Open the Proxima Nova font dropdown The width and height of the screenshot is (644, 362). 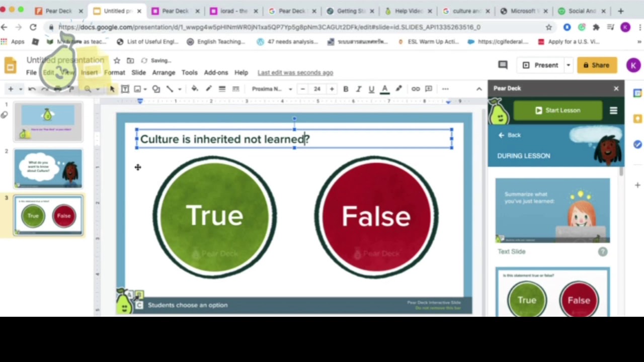(x=272, y=89)
